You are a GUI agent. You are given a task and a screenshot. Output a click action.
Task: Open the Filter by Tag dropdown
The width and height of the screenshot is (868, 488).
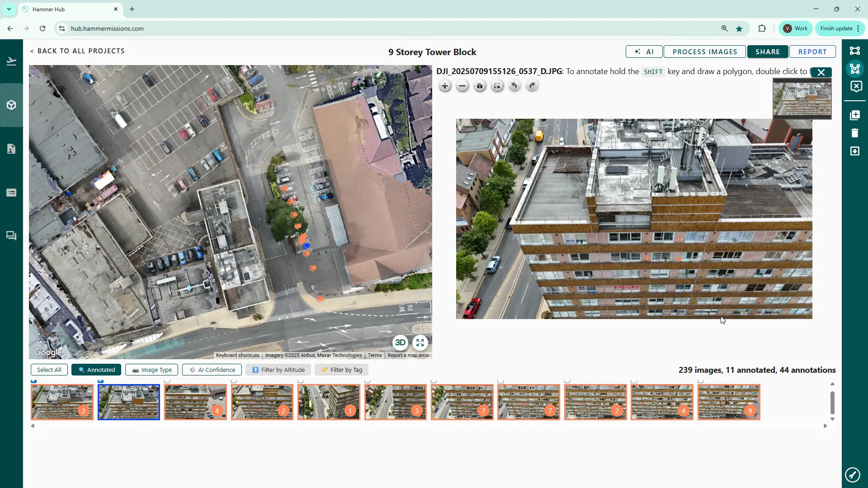point(341,370)
